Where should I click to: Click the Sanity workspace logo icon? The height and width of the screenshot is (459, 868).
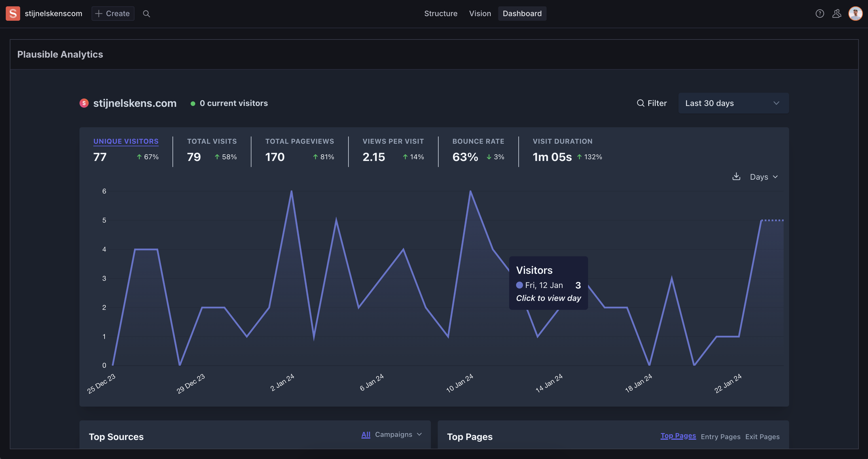click(13, 14)
